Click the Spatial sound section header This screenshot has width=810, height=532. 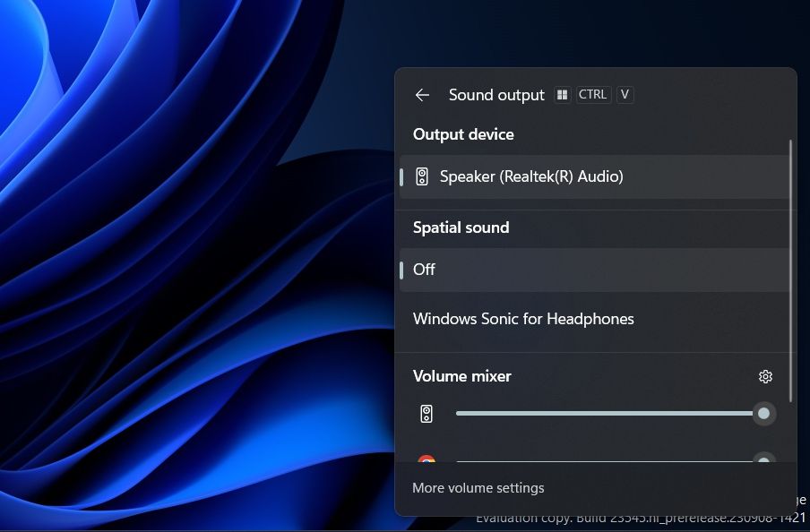(x=461, y=227)
